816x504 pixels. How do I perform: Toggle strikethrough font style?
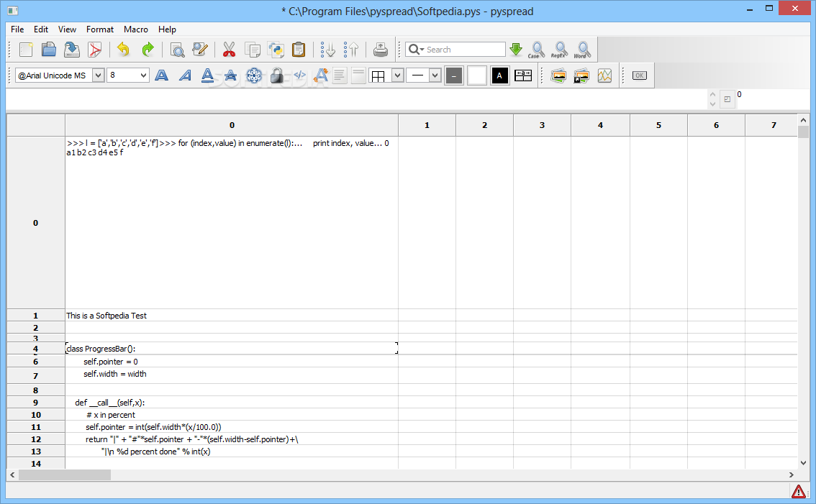coord(230,75)
